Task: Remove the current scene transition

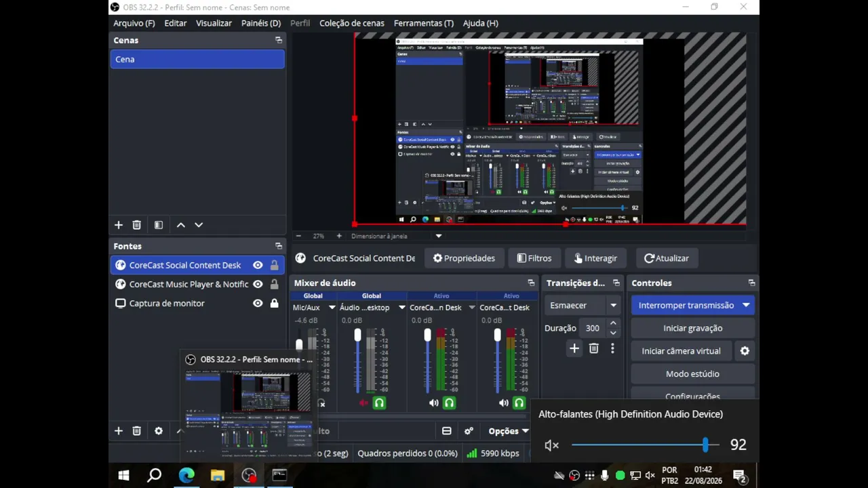Action: point(594,348)
